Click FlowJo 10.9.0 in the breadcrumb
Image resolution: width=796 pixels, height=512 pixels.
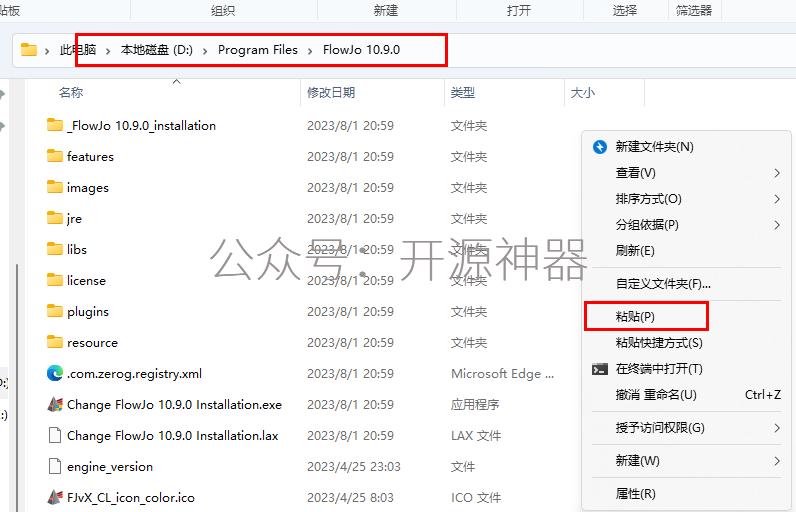(361, 50)
